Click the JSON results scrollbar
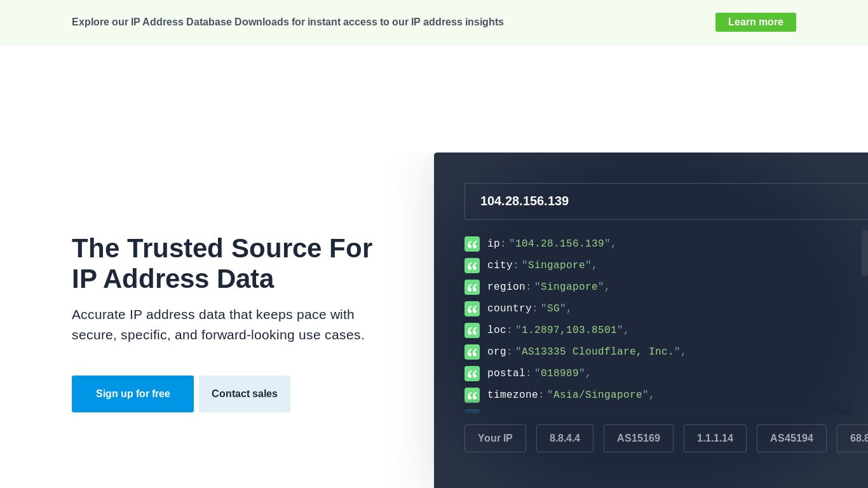 [864, 253]
